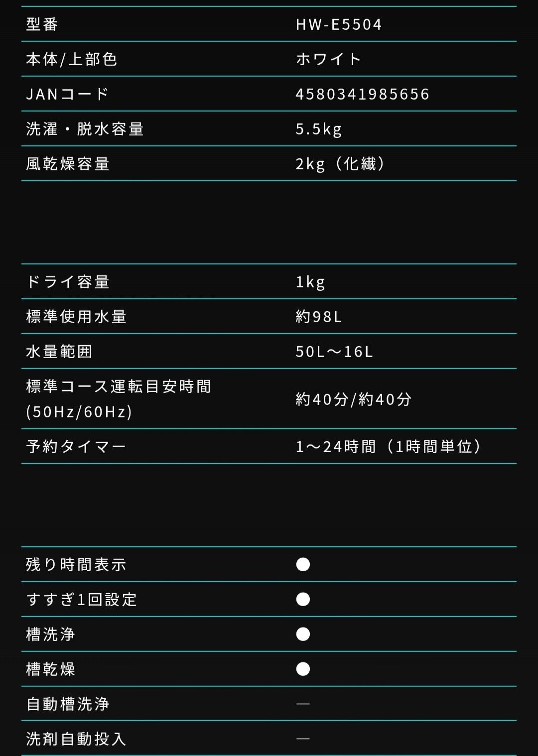Click the 予約タイマー row label

[x=76, y=447]
